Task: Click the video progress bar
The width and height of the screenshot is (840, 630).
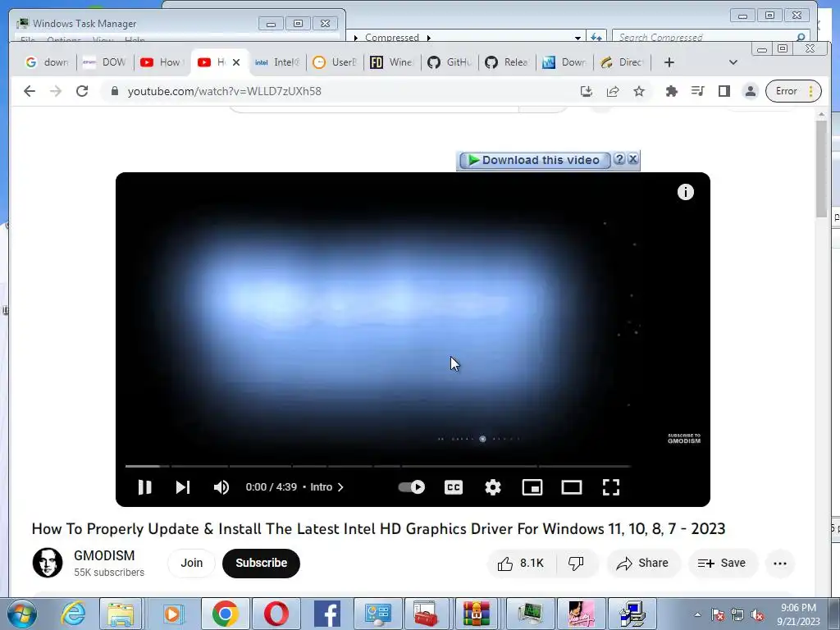Action: click(377, 466)
